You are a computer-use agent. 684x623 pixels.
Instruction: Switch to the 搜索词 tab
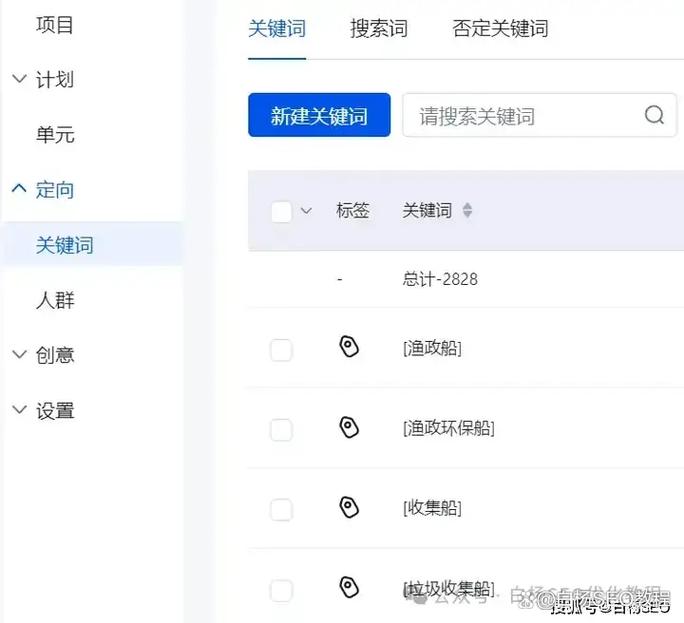coord(378,28)
